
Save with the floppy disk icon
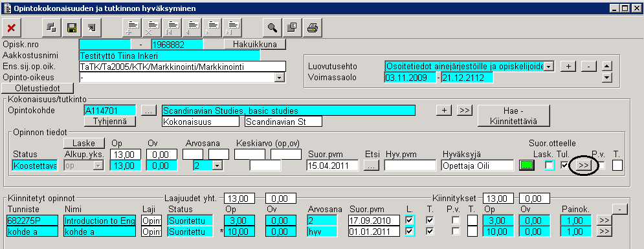pyautogui.click(x=71, y=27)
